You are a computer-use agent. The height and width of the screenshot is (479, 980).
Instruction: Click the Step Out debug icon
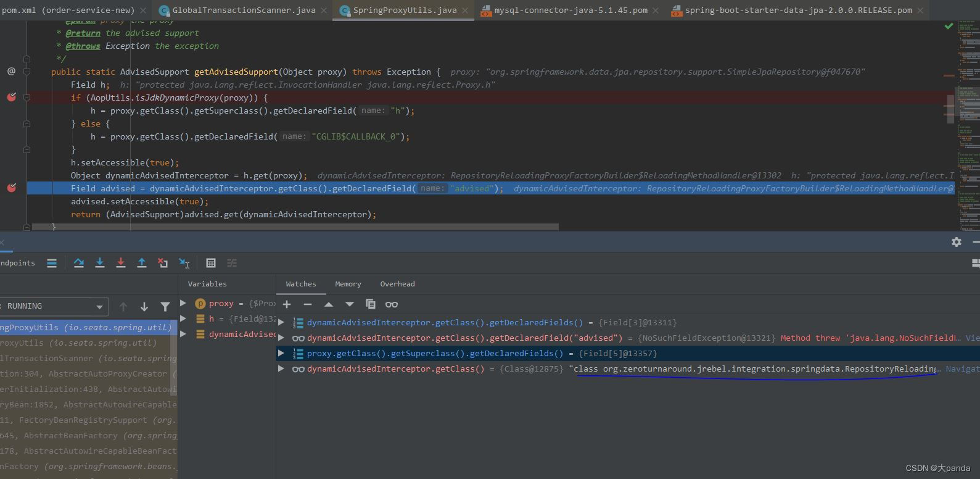pos(141,263)
